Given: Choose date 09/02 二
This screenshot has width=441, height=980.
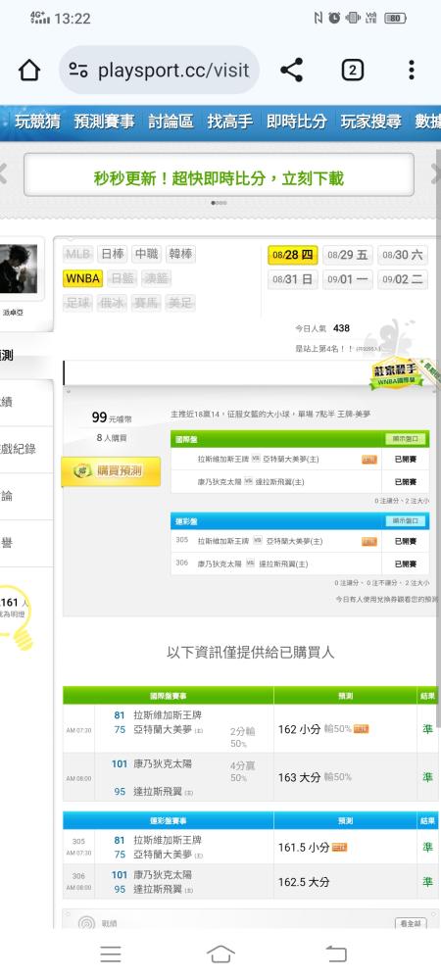Looking at the screenshot, I should 403,279.
